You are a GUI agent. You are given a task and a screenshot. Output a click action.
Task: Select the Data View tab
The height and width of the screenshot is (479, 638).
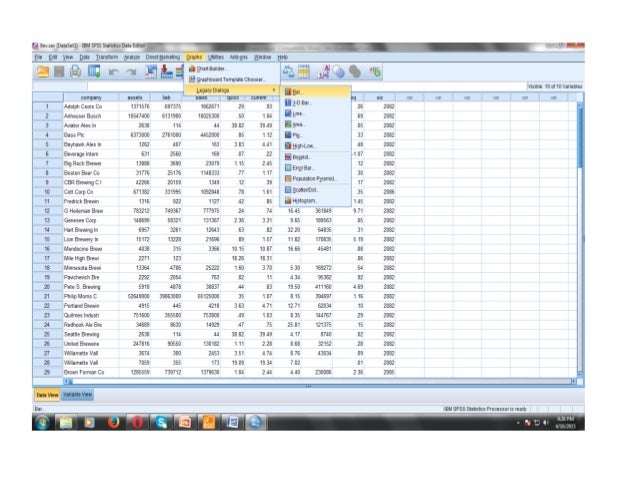click(x=47, y=395)
